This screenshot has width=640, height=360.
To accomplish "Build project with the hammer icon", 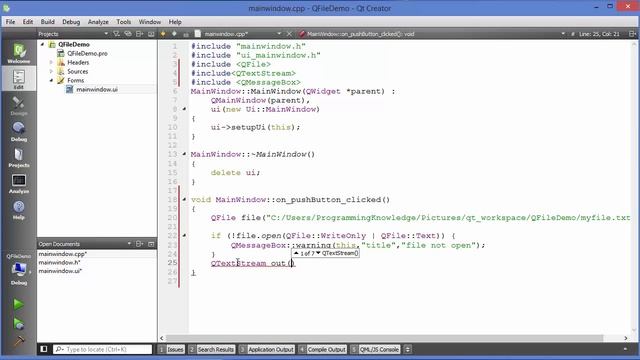I will [x=18, y=340].
